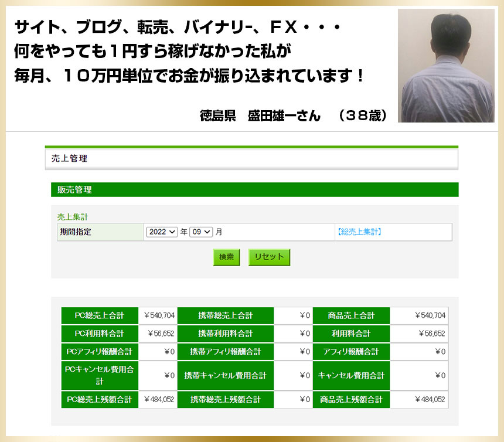
Task: Click the 利用料合計 value ¥56,652 on right
Action: click(x=431, y=334)
